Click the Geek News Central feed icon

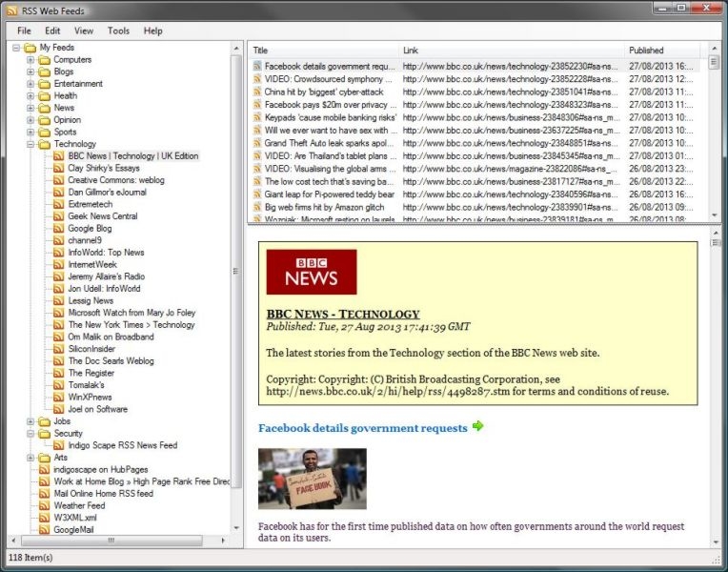coord(58,216)
